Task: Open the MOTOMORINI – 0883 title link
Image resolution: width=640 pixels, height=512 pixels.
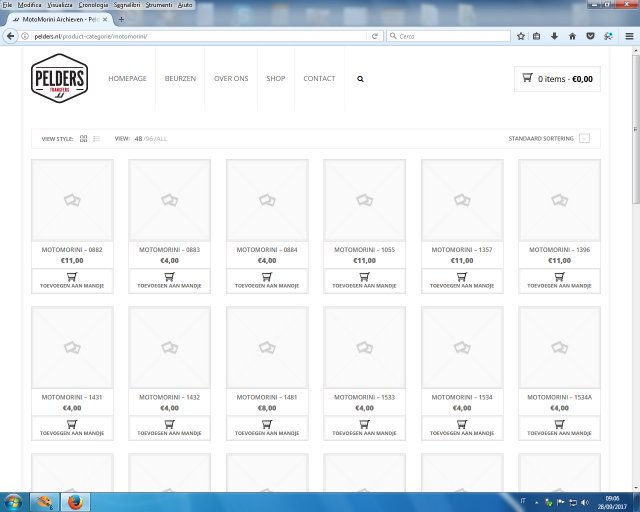Action: 169,249
